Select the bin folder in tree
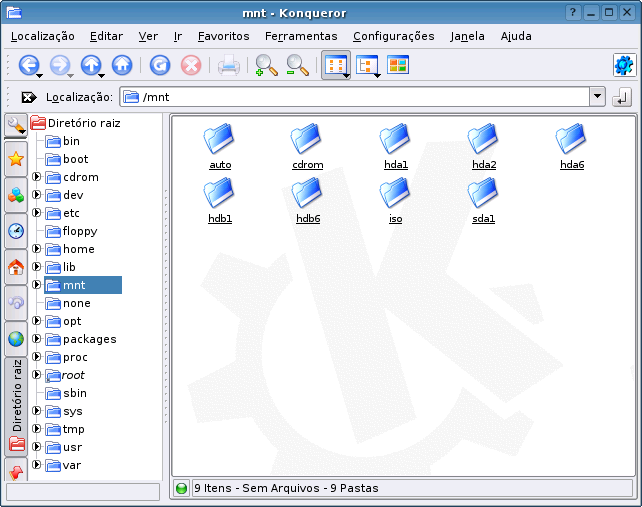This screenshot has height=507, width=642. (63, 141)
